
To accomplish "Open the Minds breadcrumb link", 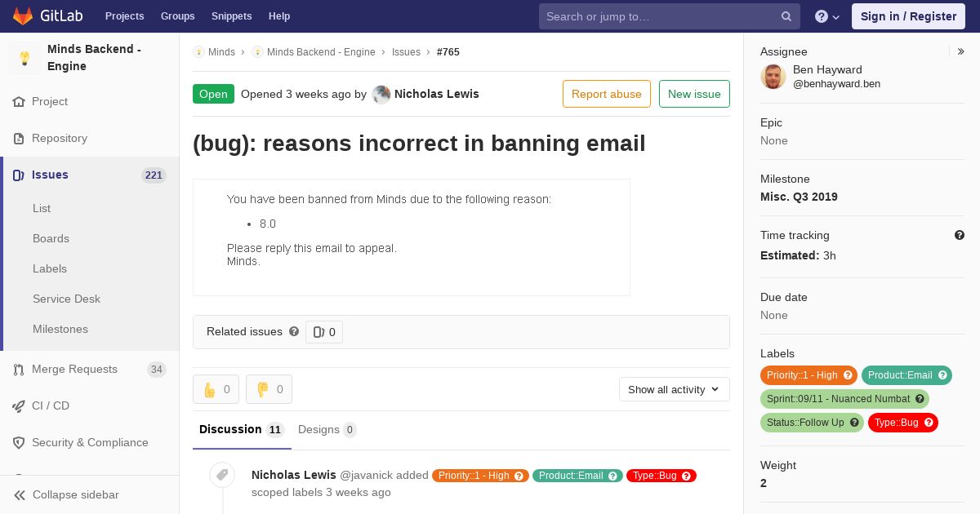I will tap(221, 52).
